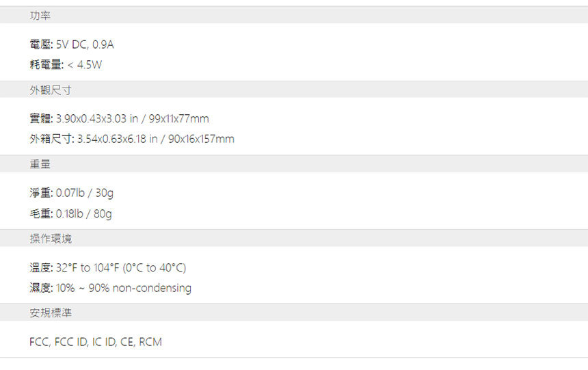This screenshot has width=588, height=370.
Task: Click the FCC, FCC ID, IC ID, CE, RCM text
Action: pyautogui.click(x=96, y=342)
